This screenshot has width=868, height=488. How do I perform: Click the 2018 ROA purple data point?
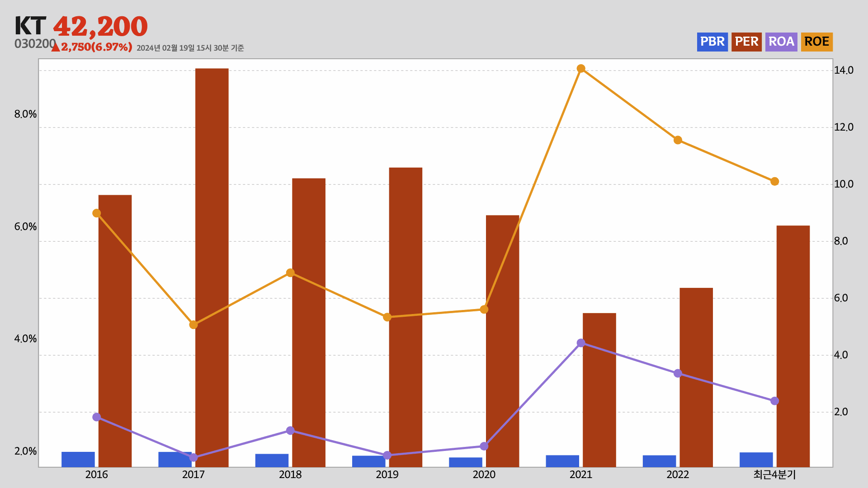290,431
